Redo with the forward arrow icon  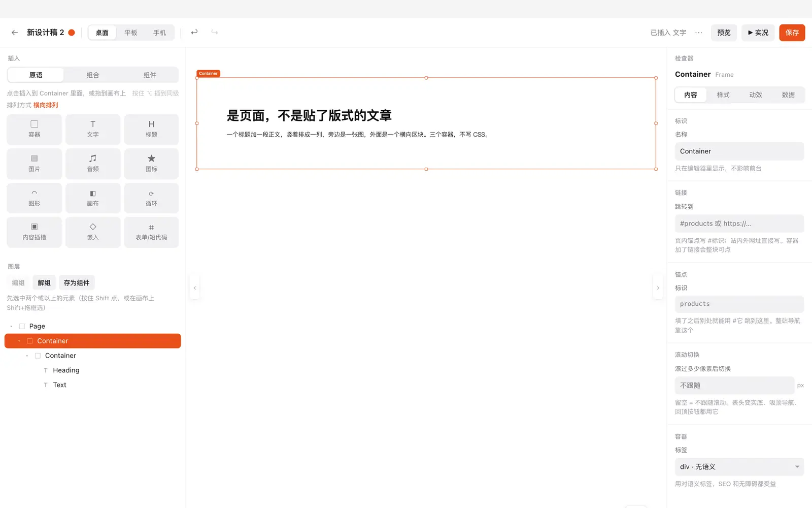[x=215, y=32]
